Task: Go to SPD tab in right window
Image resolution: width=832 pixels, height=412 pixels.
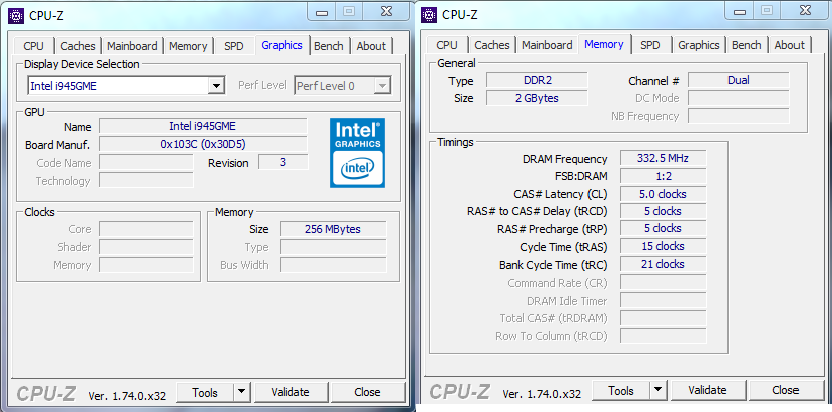Action: tap(650, 45)
